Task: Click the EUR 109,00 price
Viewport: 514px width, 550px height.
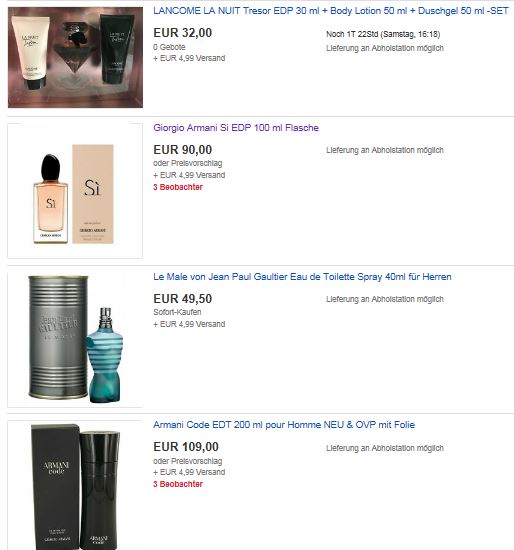Action: (186, 447)
